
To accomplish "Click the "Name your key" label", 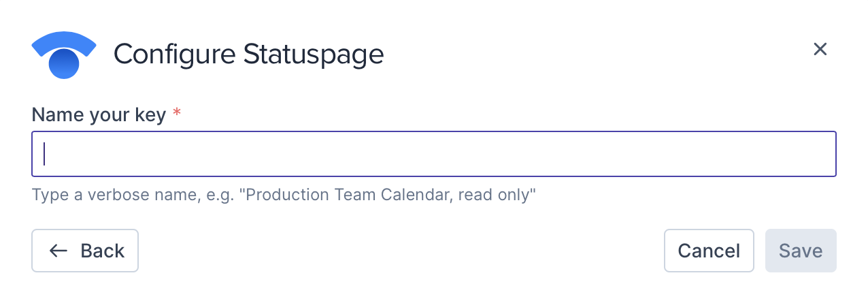I will click(x=99, y=114).
